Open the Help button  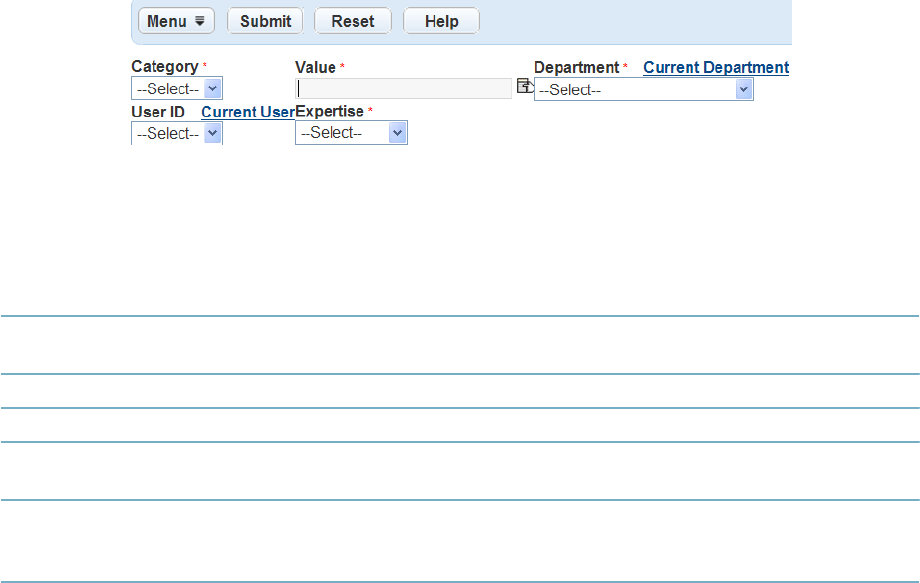441,21
